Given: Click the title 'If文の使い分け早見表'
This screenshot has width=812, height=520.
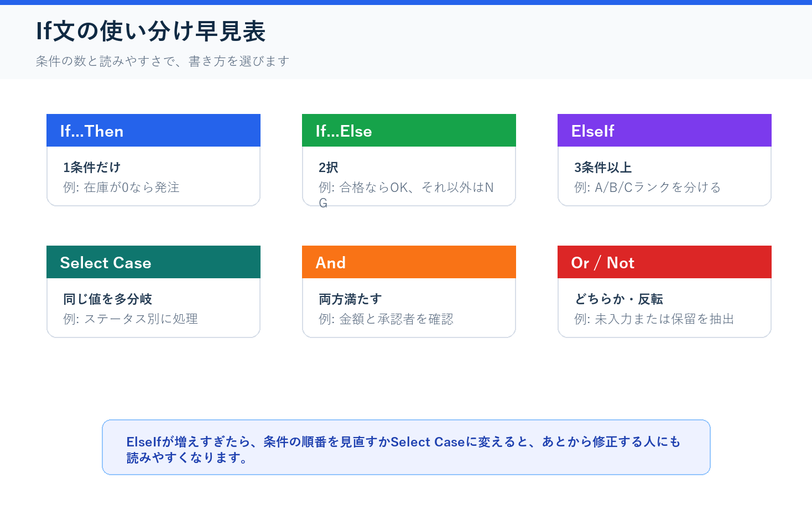Looking at the screenshot, I should coord(151,31).
